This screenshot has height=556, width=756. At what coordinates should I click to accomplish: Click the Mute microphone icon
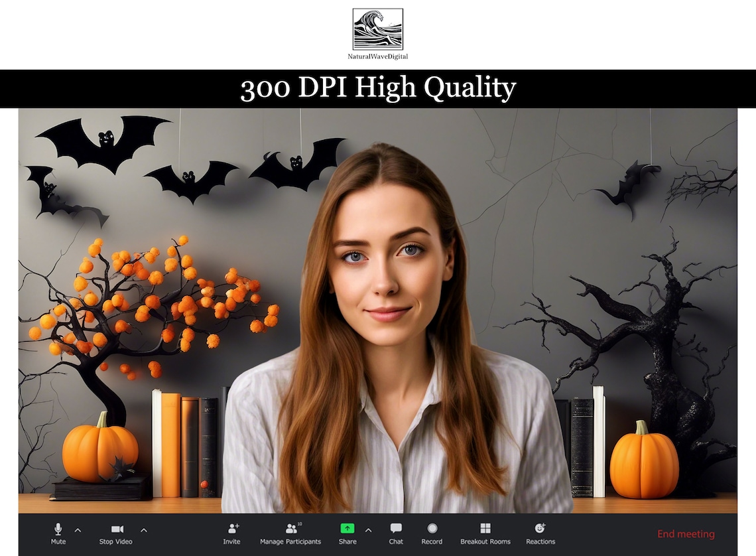point(58,529)
